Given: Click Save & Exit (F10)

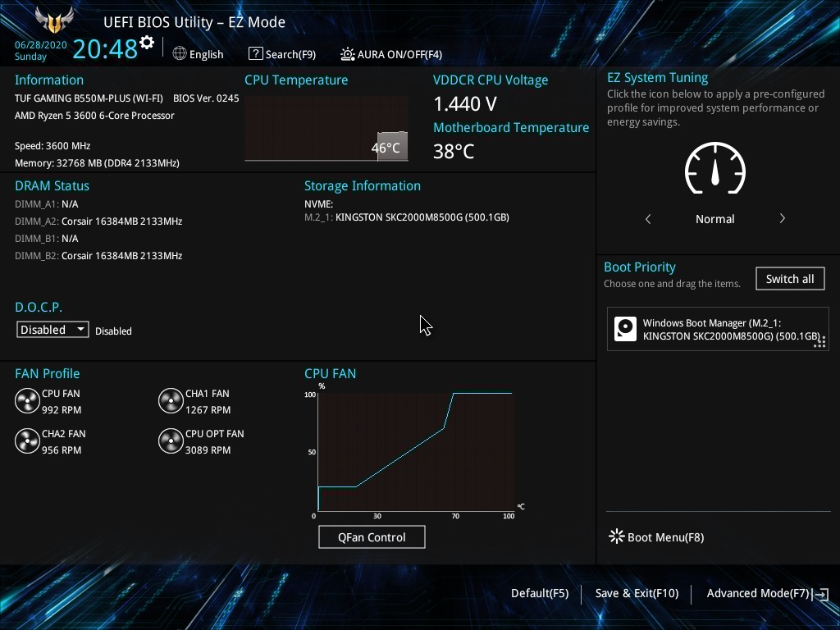Looking at the screenshot, I should pos(637,593).
